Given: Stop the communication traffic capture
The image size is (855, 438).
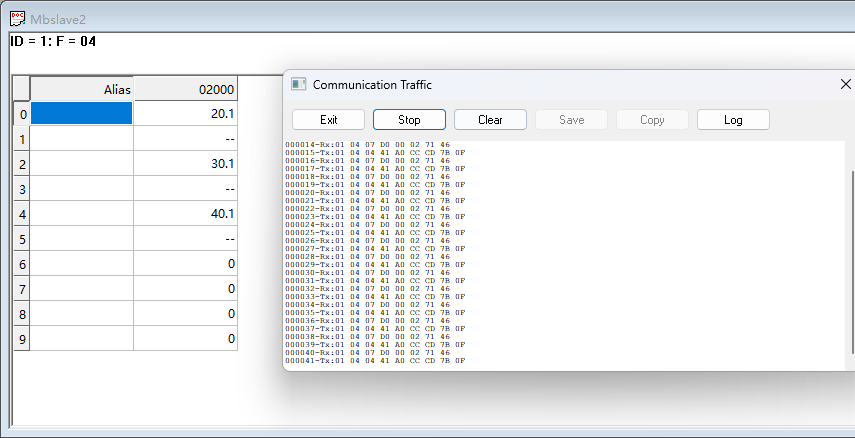Looking at the screenshot, I should pos(409,120).
